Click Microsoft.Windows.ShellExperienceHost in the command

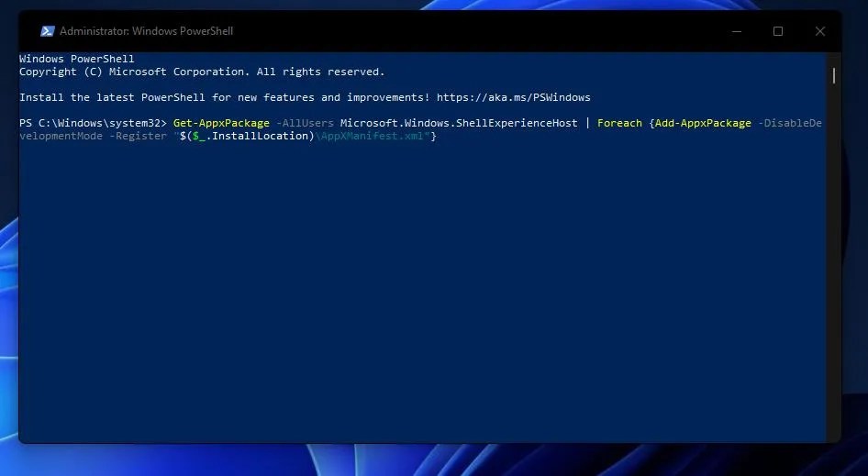point(459,123)
